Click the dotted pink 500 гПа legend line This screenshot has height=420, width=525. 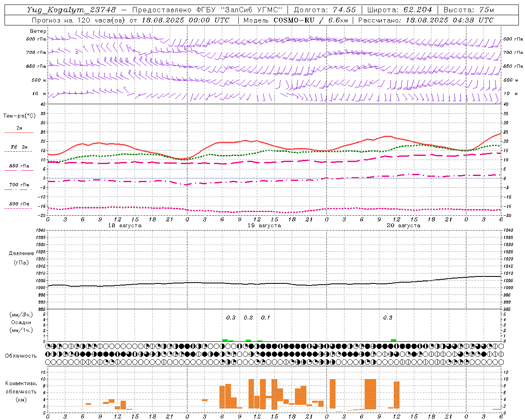(18, 208)
